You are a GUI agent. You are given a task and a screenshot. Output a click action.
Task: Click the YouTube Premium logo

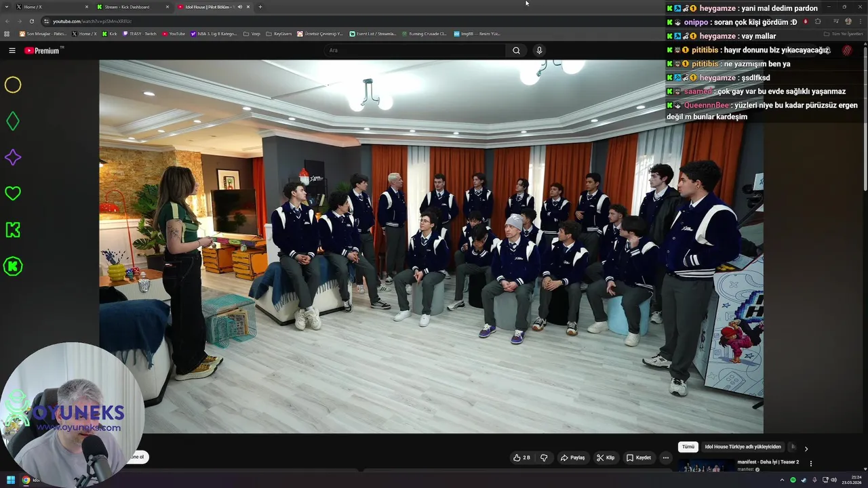43,50
